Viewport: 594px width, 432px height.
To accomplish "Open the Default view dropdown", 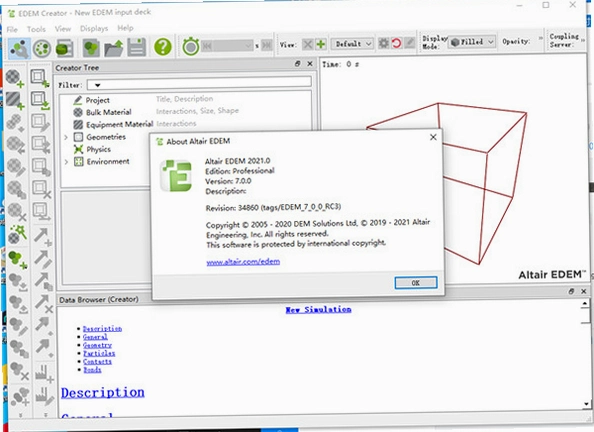I will point(352,44).
